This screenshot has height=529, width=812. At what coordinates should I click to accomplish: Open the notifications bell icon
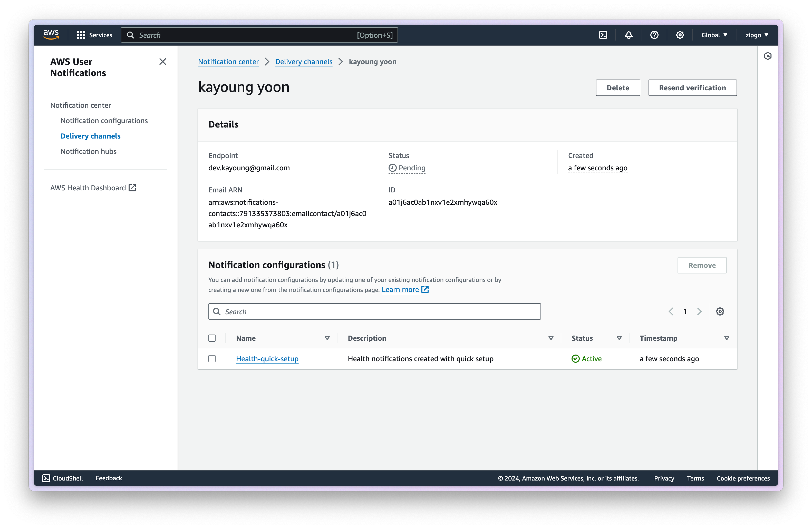(629, 35)
